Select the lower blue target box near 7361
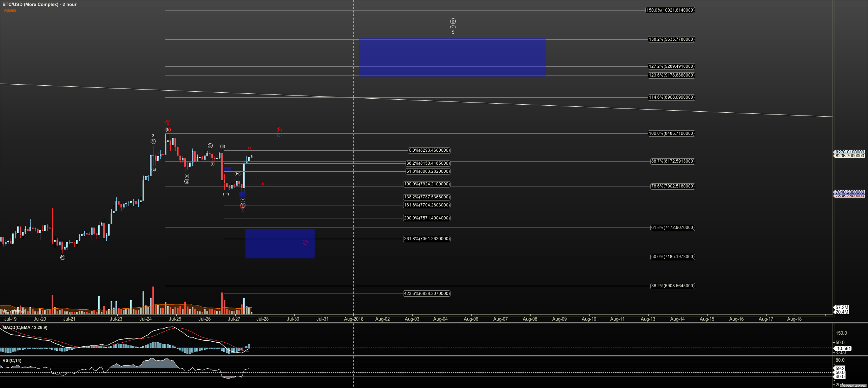The image size is (868, 388). 280,243
